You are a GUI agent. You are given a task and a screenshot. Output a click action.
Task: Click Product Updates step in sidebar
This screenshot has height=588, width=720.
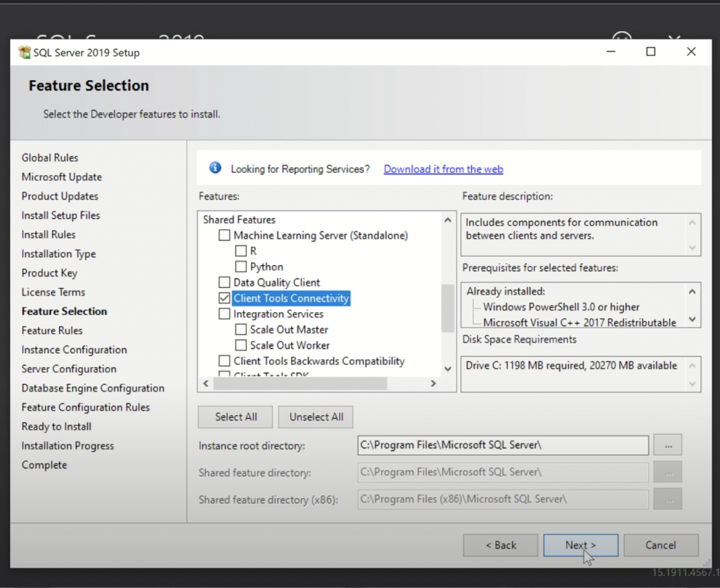[x=60, y=196]
